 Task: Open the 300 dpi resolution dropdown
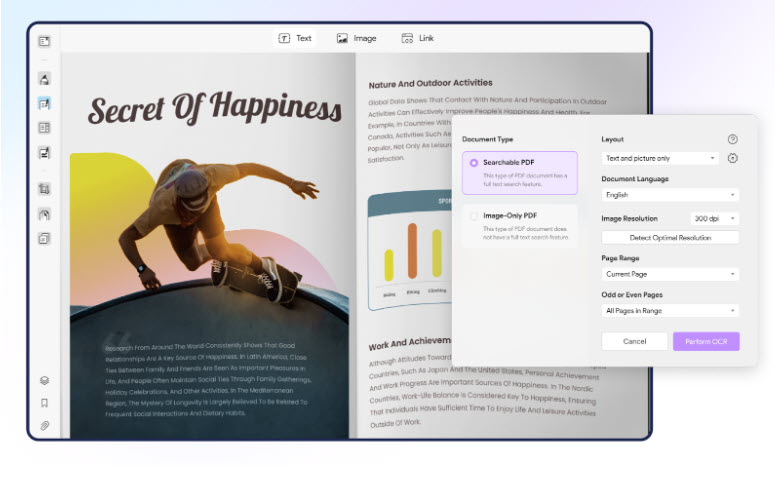[714, 218]
